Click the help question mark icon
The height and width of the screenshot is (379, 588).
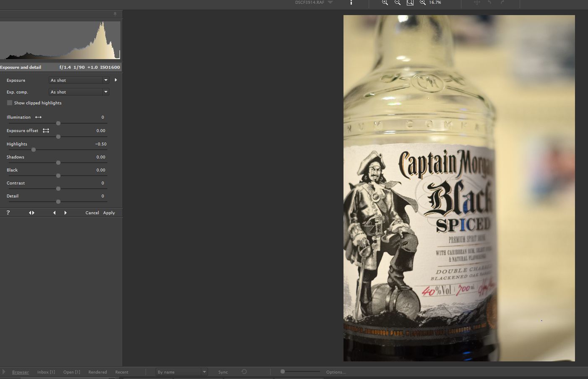click(8, 213)
